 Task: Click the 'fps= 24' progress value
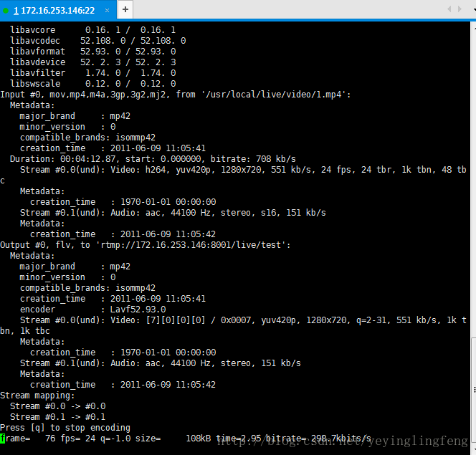point(78,439)
